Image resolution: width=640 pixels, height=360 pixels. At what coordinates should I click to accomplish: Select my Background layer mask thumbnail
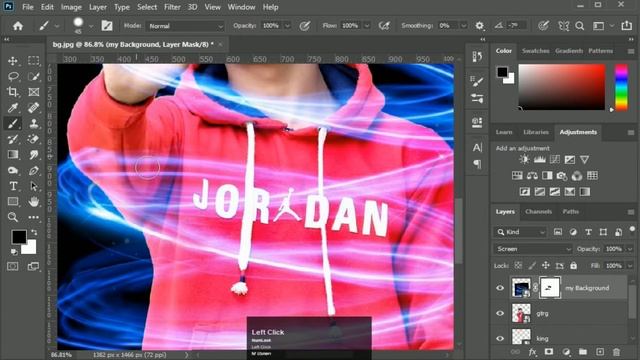coord(550,288)
